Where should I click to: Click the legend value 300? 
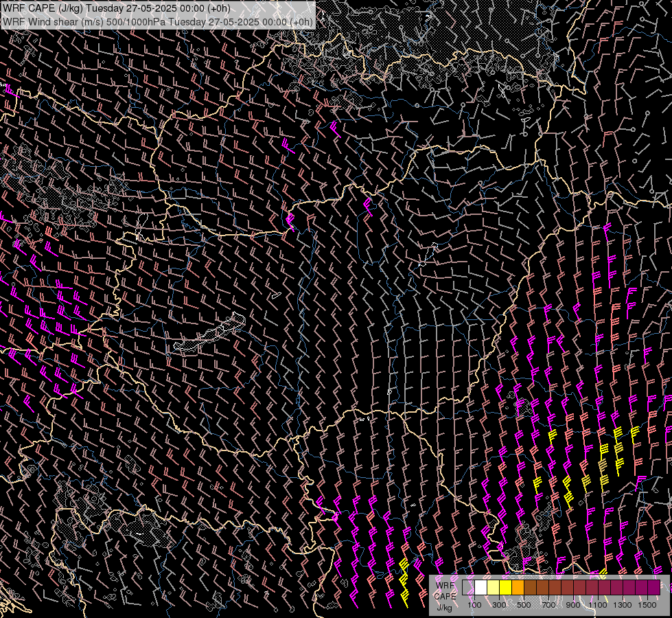coord(499,605)
